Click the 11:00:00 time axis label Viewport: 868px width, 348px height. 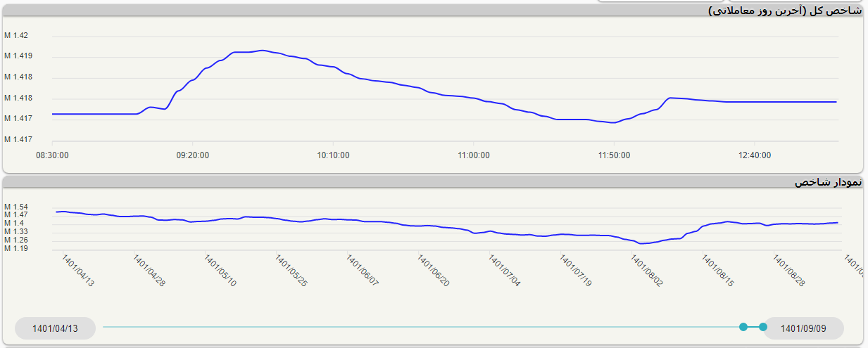474,155
